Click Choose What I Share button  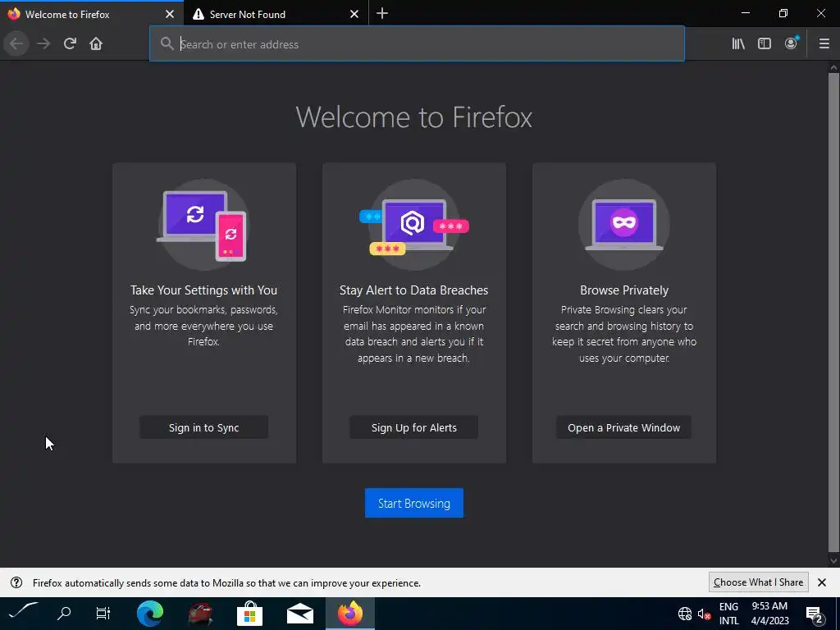(x=758, y=582)
